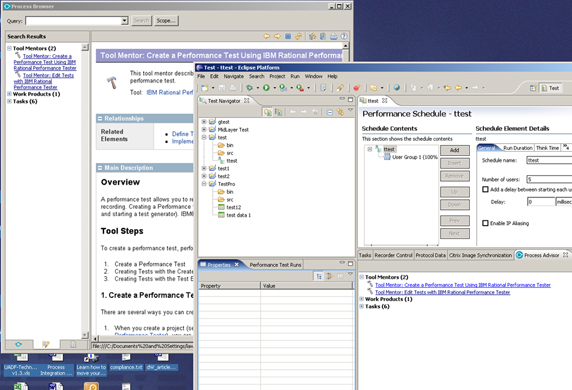Click Link with Editor icon in Test Navigator
Image resolution: width=572 pixels, height=390 pixels.
(x=340, y=112)
